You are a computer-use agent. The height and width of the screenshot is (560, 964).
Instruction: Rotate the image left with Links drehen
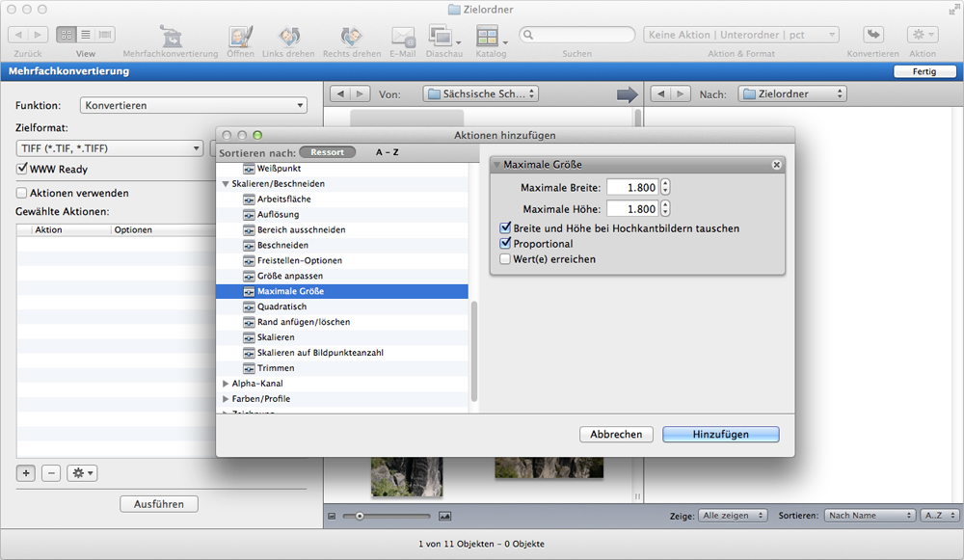[288, 37]
